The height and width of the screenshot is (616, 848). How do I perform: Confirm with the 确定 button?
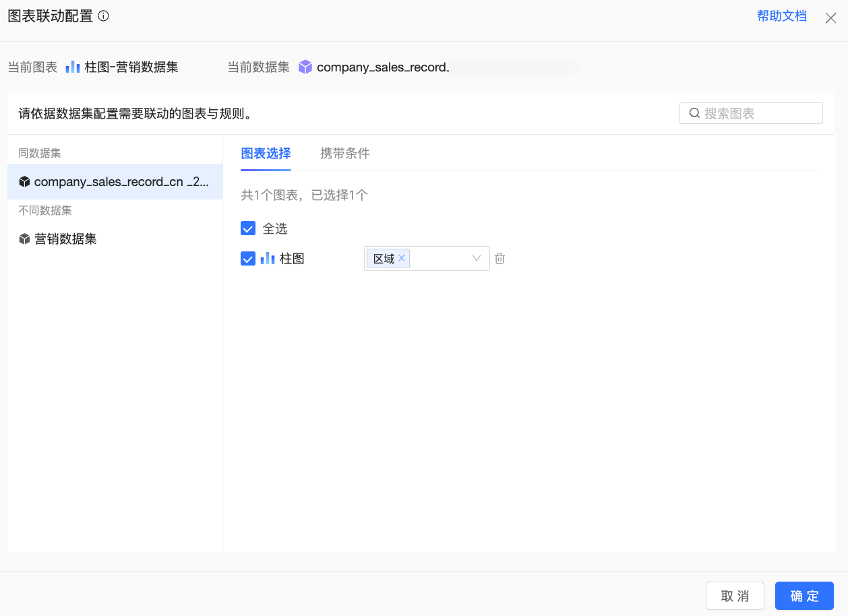(x=804, y=596)
